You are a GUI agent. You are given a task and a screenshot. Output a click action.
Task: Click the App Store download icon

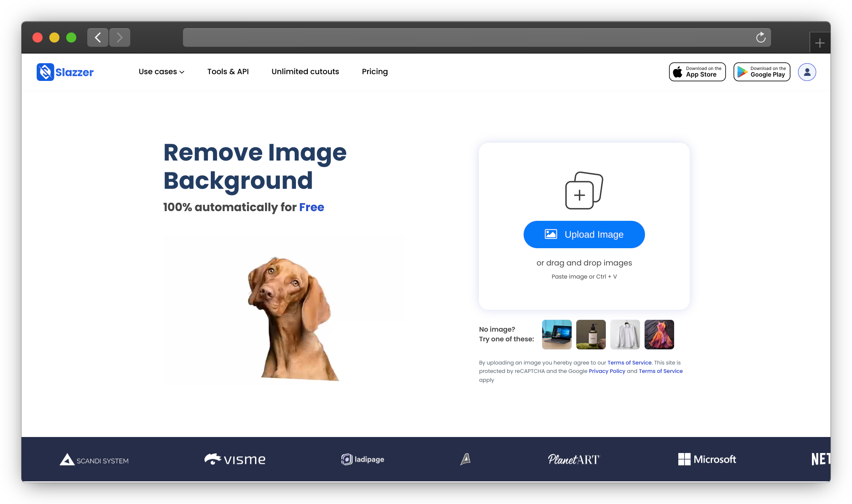click(697, 72)
